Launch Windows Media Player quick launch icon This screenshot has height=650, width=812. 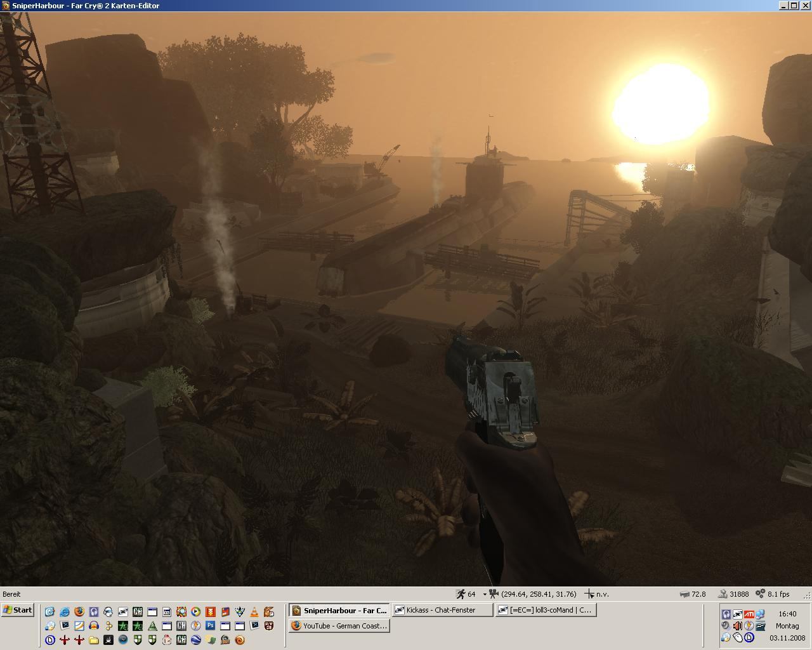[196, 612]
